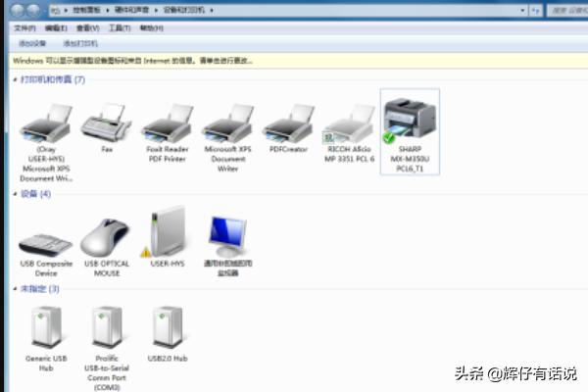Select the USB Composite Device keyboard icon
The height and width of the screenshot is (392, 588).
click(45, 241)
